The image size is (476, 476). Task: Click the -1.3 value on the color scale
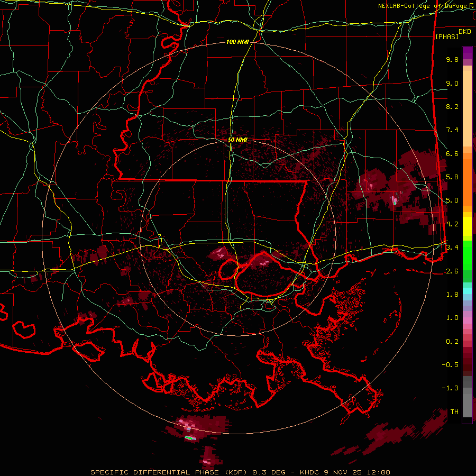[450, 388]
